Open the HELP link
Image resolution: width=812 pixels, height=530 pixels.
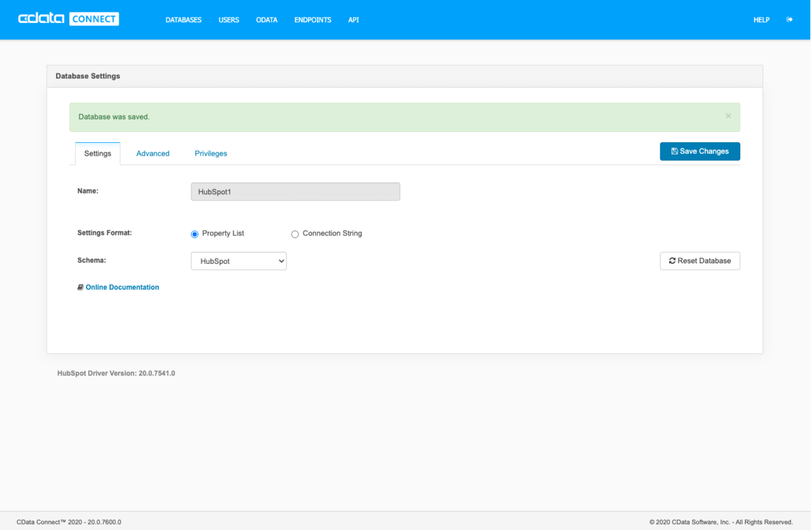(761, 20)
